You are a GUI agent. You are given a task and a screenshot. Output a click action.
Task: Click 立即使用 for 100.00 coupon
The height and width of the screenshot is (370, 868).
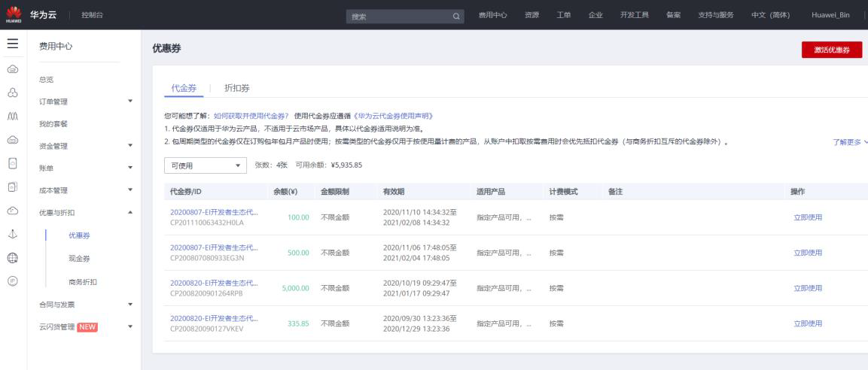click(x=808, y=217)
